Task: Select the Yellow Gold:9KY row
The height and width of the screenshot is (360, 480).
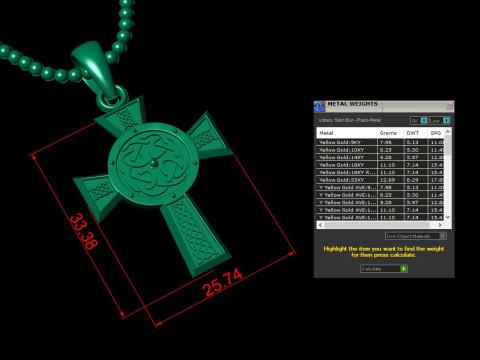Action: click(x=380, y=142)
